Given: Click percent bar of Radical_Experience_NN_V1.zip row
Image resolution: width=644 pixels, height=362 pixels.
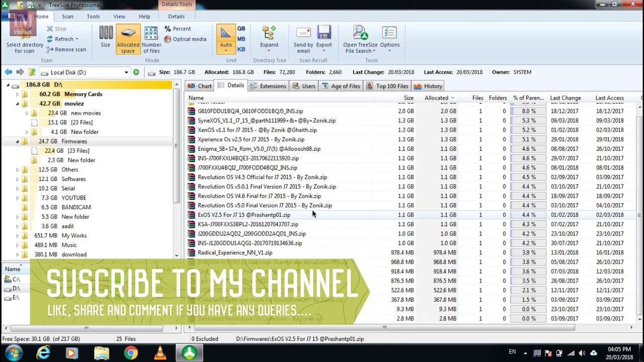Looking at the screenshot, I should [x=528, y=252].
